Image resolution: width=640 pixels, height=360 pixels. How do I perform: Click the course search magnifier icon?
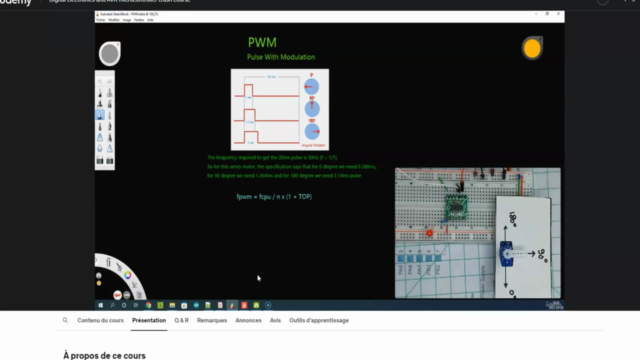click(65, 320)
